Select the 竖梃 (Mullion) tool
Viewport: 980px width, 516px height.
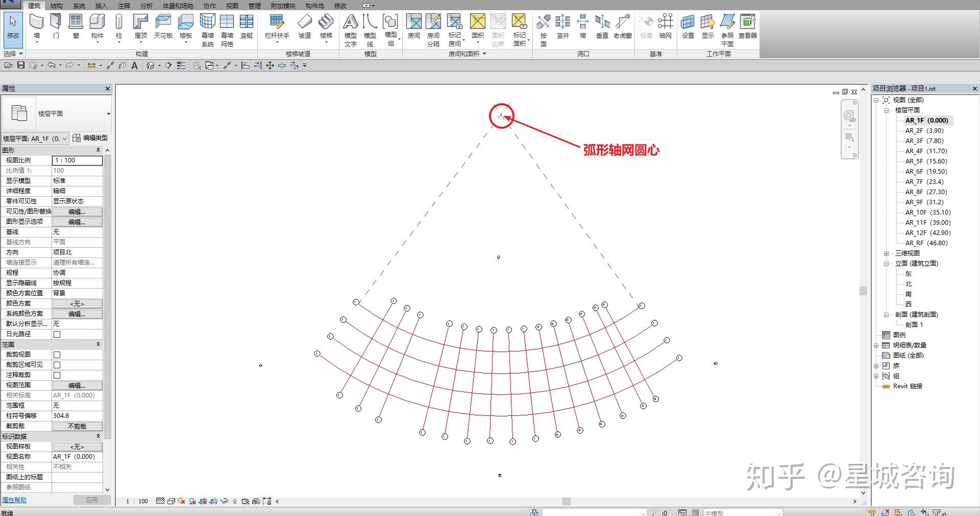point(247,27)
